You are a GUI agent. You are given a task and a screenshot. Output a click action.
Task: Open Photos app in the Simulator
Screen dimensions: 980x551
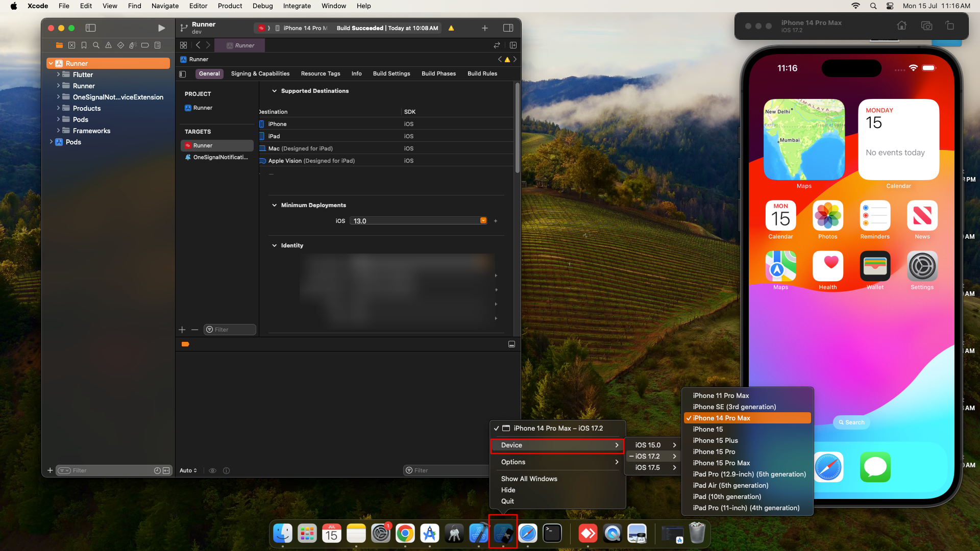point(828,215)
